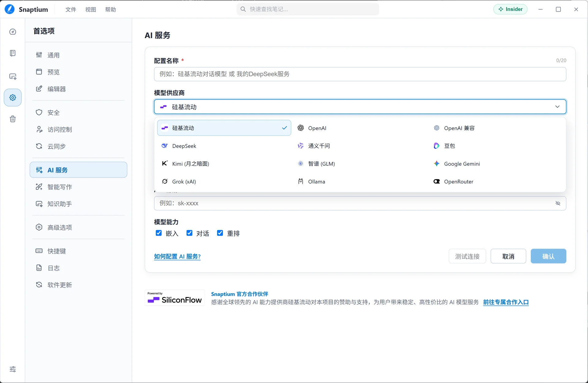Image resolution: width=588 pixels, height=383 pixels.
Task: Toggle API key visibility eye icon
Action: coord(558,203)
